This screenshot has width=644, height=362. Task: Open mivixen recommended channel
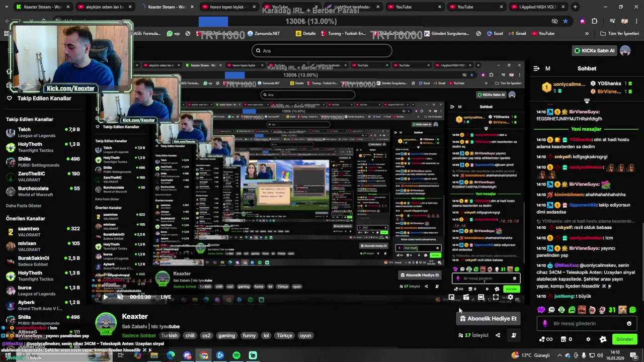pos(43,246)
